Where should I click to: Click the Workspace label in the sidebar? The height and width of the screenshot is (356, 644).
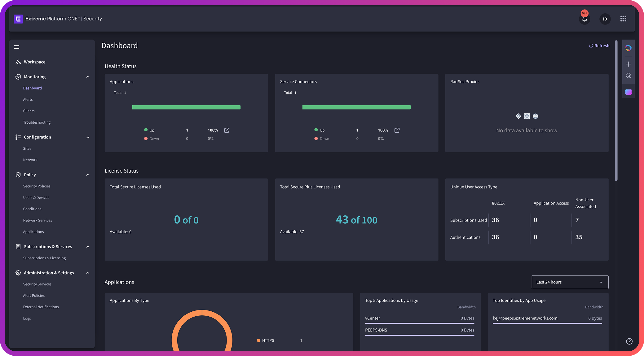coord(35,62)
